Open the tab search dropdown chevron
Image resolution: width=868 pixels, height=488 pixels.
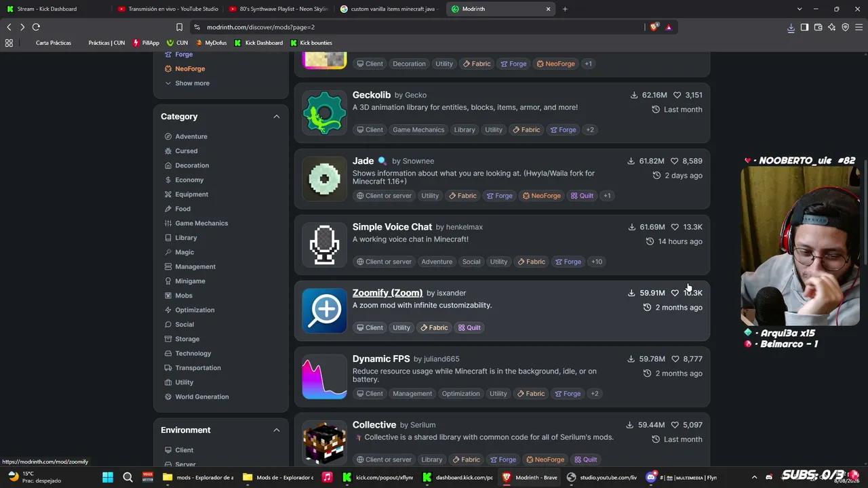click(x=800, y=9)
